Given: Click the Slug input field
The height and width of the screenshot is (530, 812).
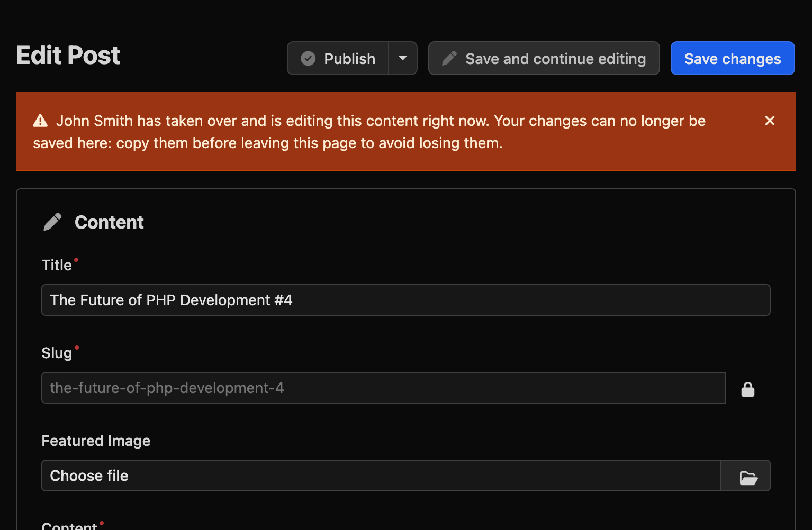Looking at the screenshot, I should [x=383, y=388].
